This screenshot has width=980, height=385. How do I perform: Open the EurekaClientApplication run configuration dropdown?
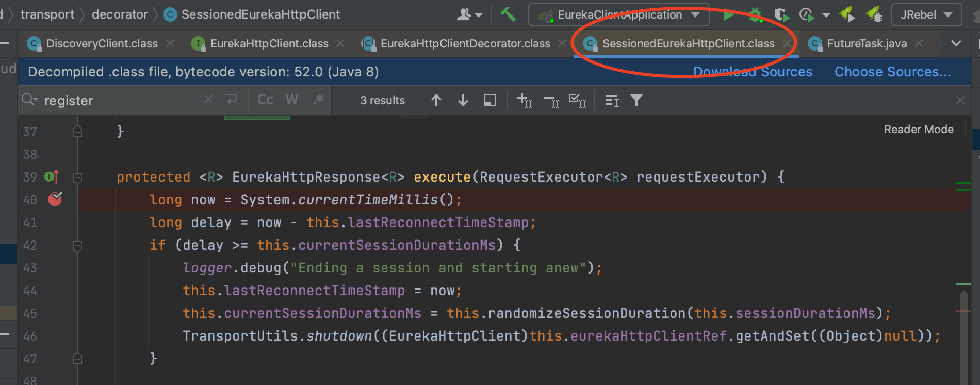coord(619,15)
